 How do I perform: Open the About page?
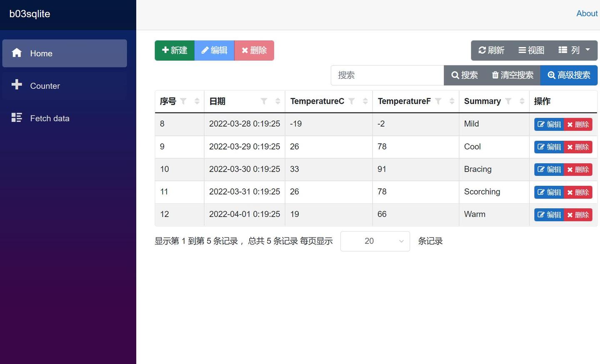point(587,13)
